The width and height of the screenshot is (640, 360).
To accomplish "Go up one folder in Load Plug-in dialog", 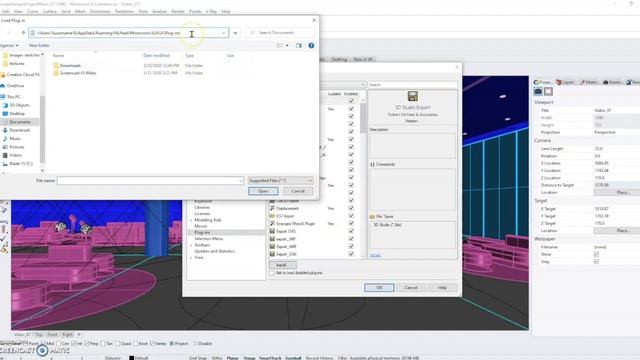I will (23, 33).
